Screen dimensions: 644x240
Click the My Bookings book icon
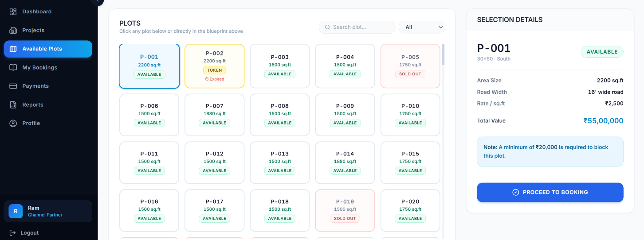point(13,67)
